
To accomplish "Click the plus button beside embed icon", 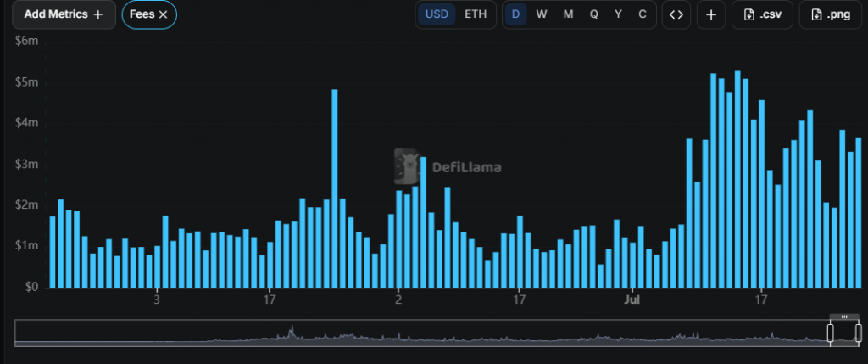I will (x=711, y=14).
